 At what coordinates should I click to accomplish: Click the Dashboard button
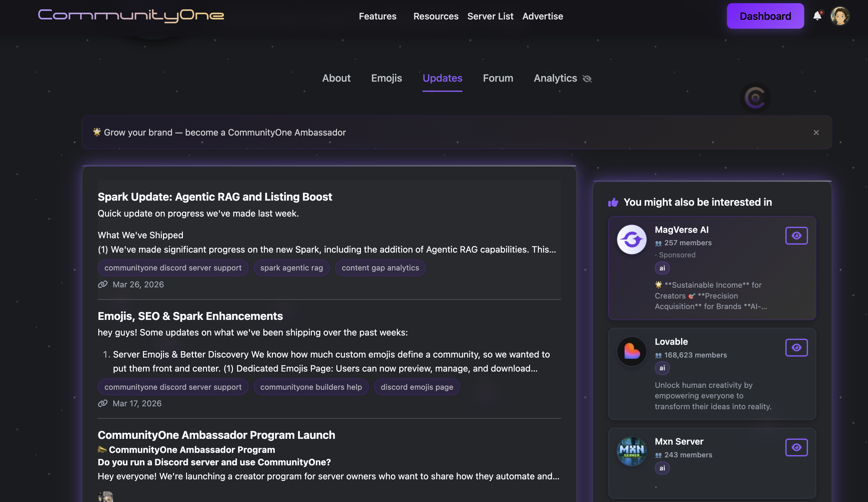[x=765, y=16]
